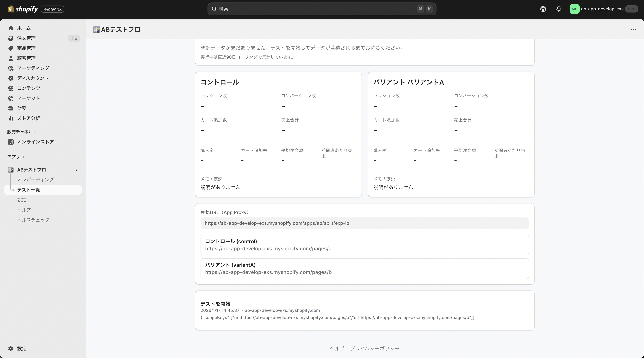Go to Onboarding (オンボーディング) in the app submenu
Screen dimensions: 644x358
35,180
